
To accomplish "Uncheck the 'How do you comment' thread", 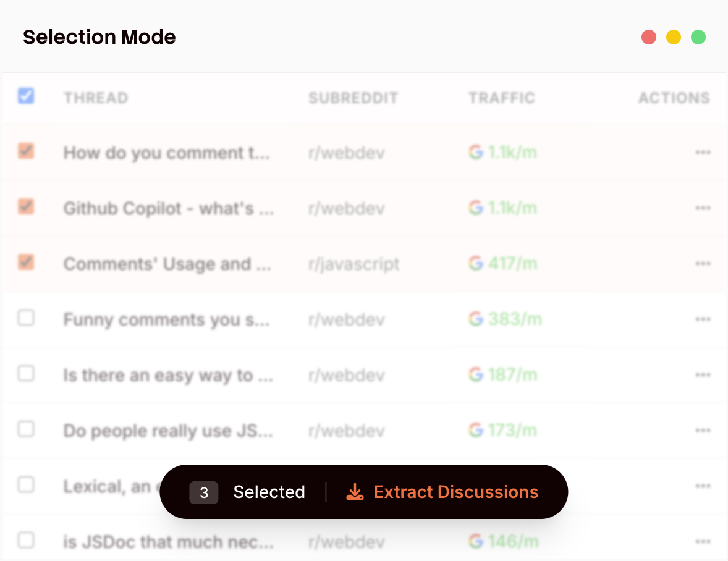I will click(27, 151).
